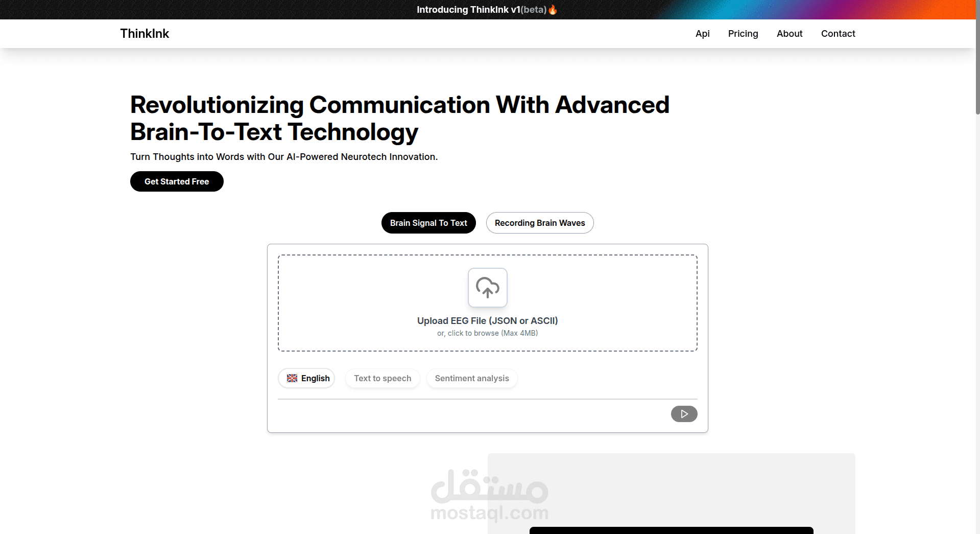The image size is (980, 534).
Task: Click the play arrow submit button
Action: (x=684, y=414)
